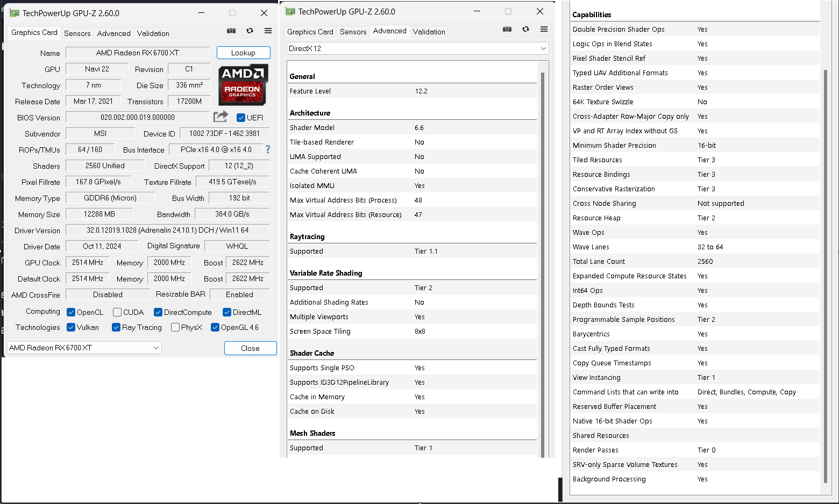
Task: Toggle the Vulkan checkbox
Action: click(x=71, y=327)
